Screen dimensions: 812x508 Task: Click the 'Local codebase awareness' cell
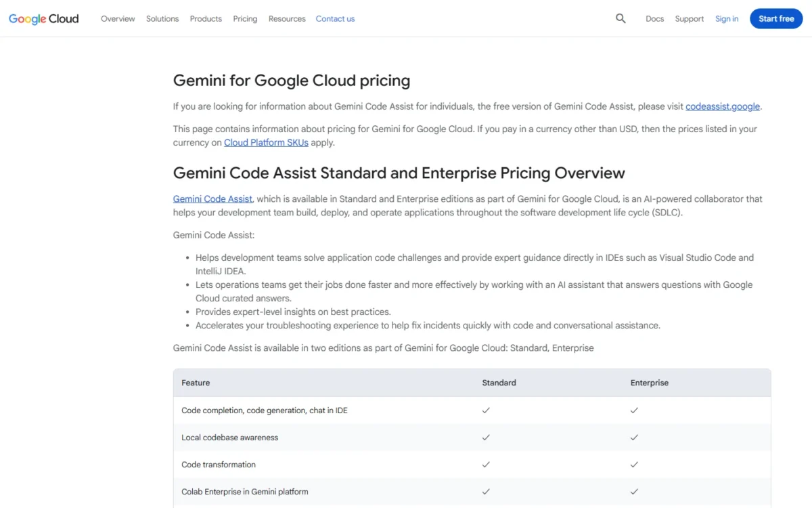tap(230, 438)
